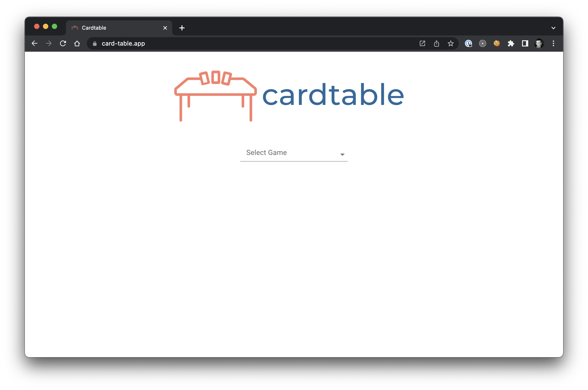The image size is (588, 390).
Task: Open the browser settings kebab menu icon
Action: pyautogui.click(x=553, y=43)
